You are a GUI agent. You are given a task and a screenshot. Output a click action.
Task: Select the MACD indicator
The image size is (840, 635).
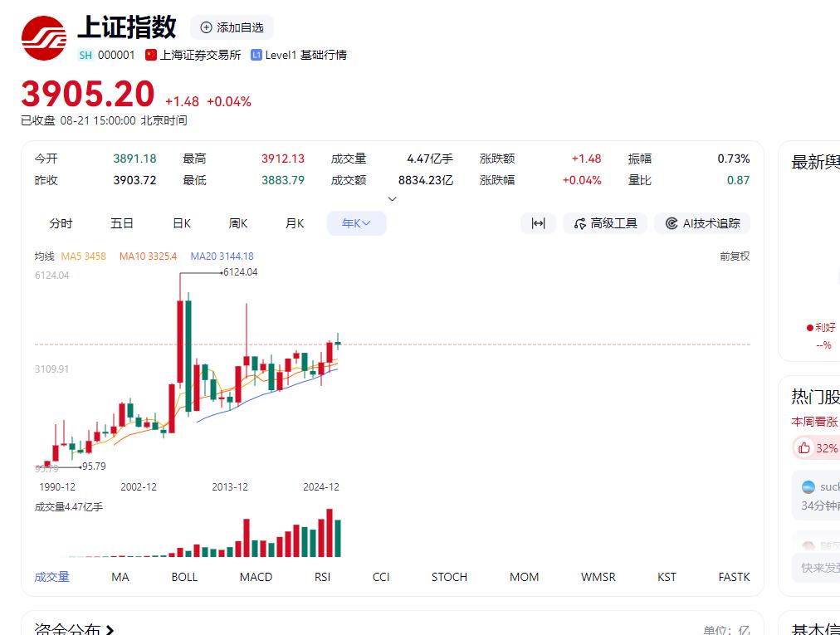256,577
